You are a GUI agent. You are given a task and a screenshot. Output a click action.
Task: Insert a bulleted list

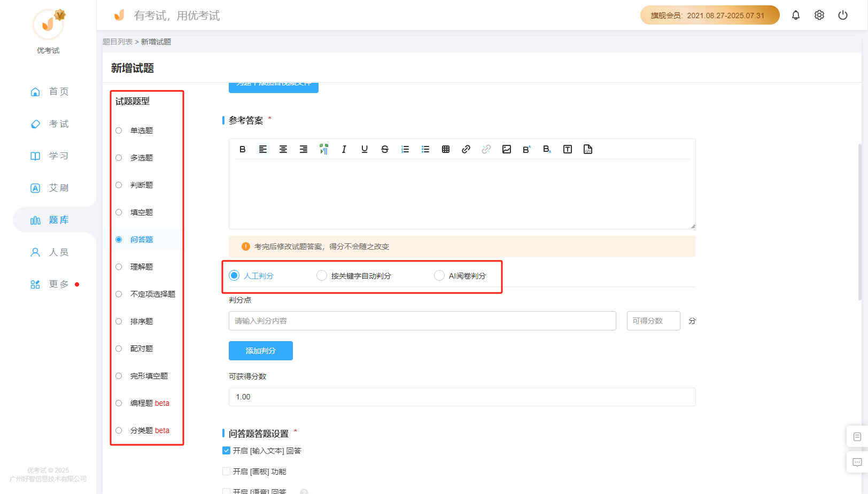(x=425, y=149)
